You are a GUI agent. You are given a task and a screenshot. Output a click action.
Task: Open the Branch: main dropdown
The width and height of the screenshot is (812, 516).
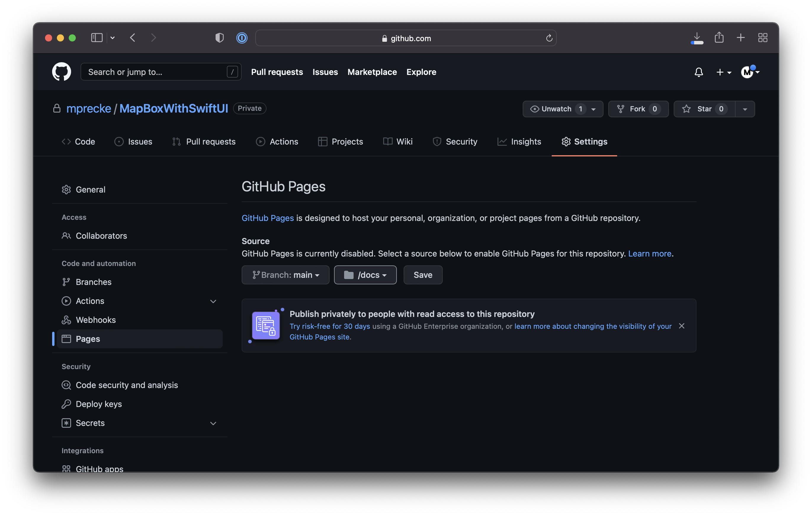[285, 275]
